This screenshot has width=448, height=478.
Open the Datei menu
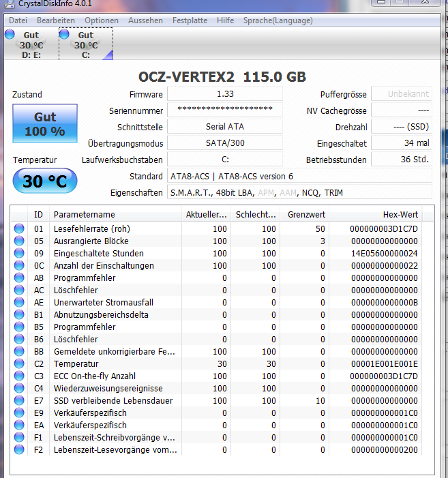[x=18, y=20]
